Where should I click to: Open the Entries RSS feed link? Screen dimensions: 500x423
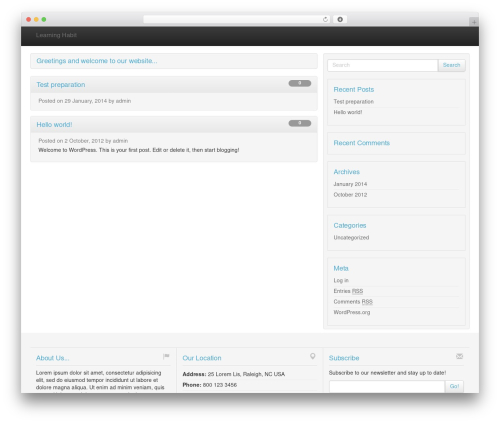348,291
